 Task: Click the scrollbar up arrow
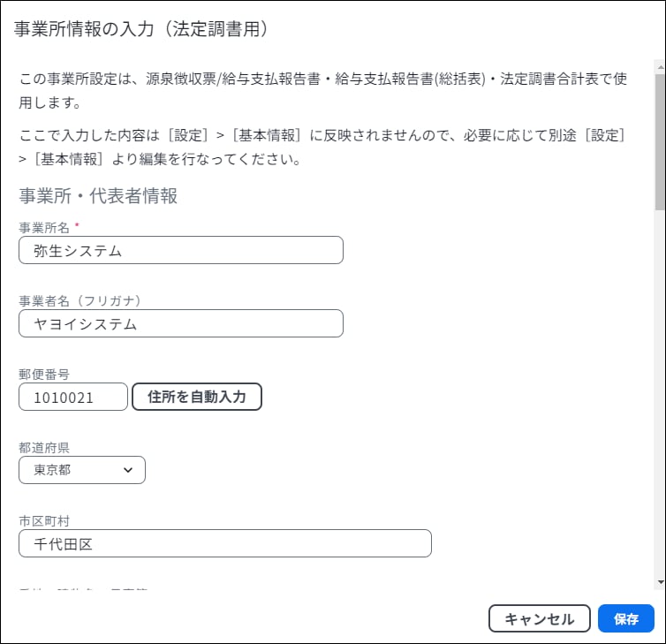[661, 67]
